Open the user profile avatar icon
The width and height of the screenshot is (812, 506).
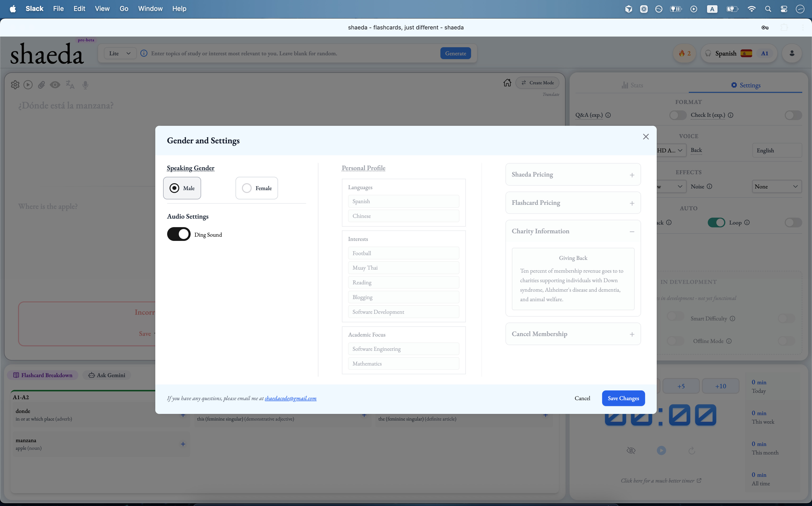tap(792, 53)
